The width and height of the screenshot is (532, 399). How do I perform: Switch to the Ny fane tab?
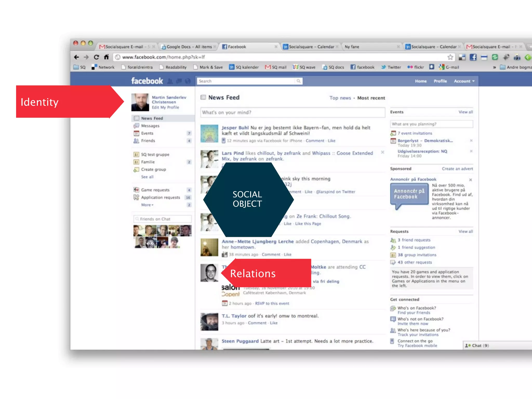point(372,47)
